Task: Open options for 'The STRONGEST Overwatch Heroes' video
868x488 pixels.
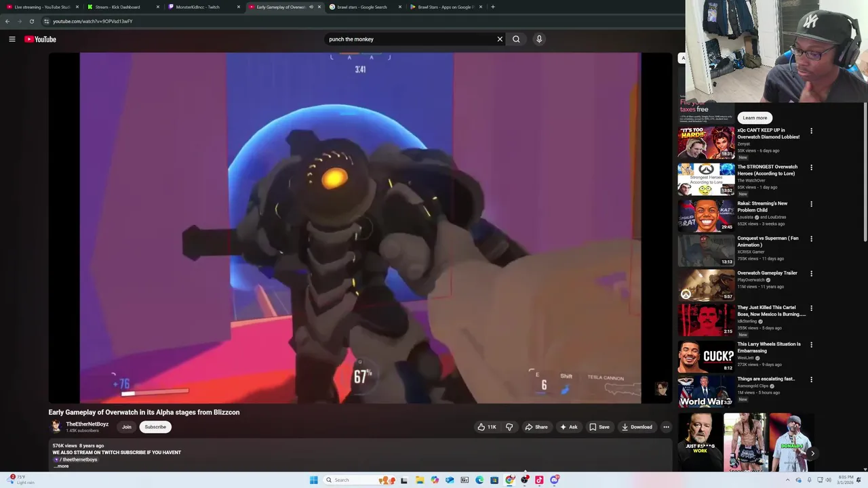Action: (x=811, y=167)
